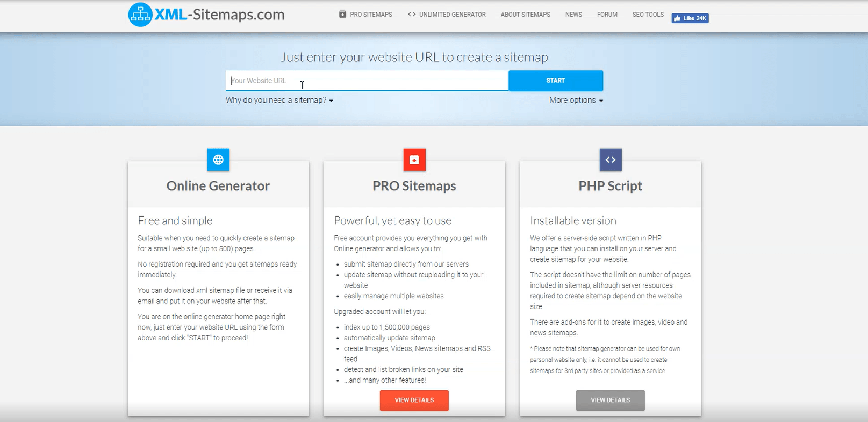Click the headline Just enter your website URL

(414, 58)
